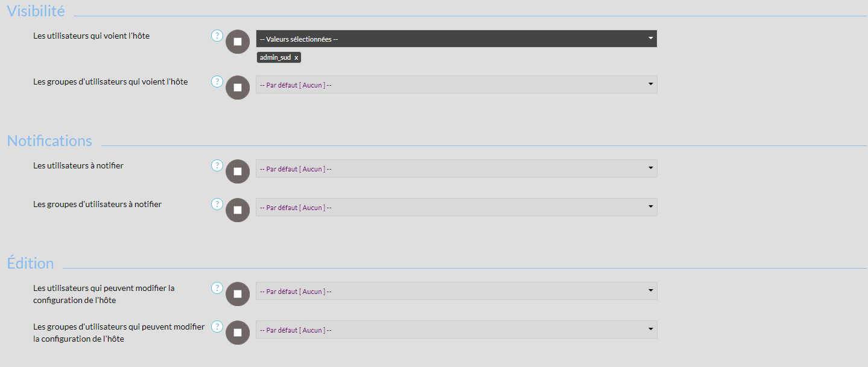Click the admin_sud selected value tag
This screenshot has width=868, height=367.
[x=275, y=57]
